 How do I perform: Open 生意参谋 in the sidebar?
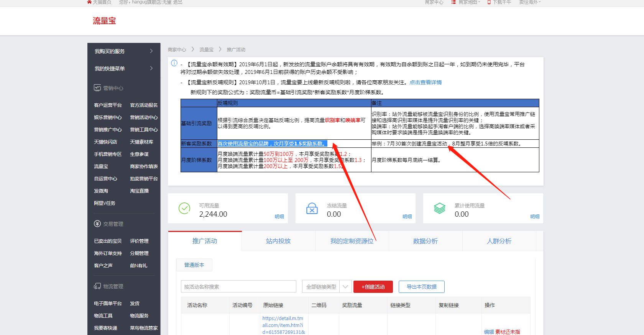(139, 154)
